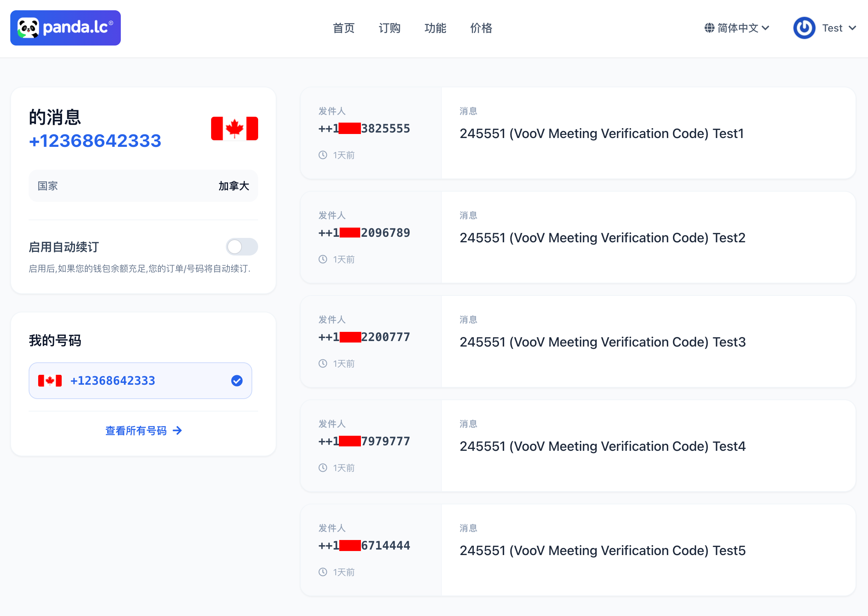Click clock icon on Test5 message

pyautogui.click(x=323, y=572)
